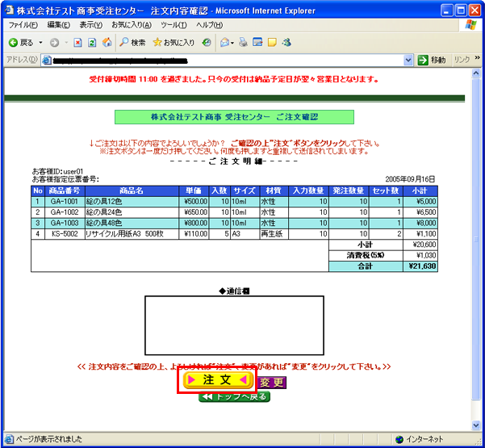Click the お客様ID:user01 text

click(x=58, y=171)
